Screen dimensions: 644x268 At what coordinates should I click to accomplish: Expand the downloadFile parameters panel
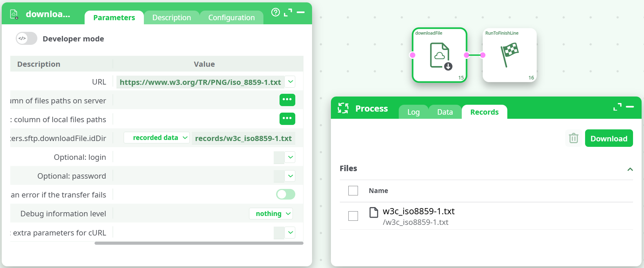point(288,12)
